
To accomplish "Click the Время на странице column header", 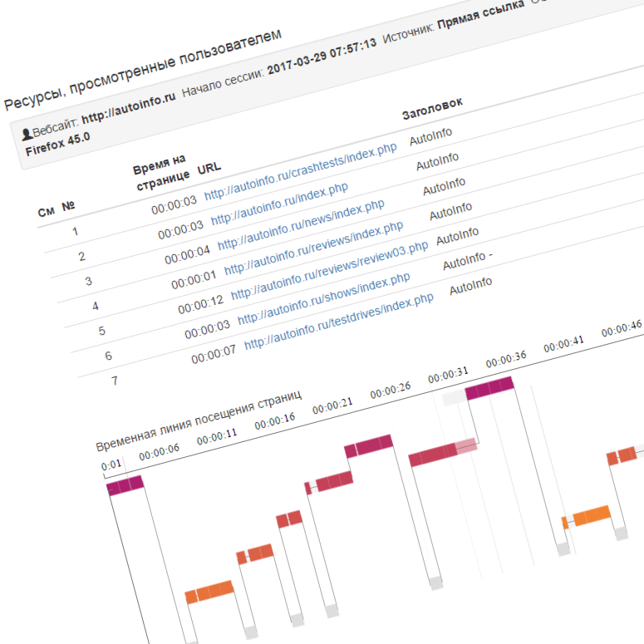I will point(161,173).
